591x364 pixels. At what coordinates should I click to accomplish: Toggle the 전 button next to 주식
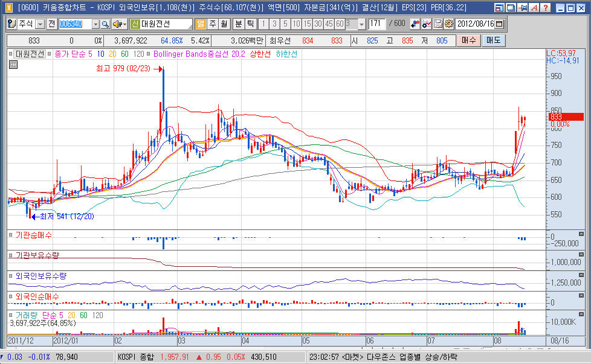[51, 24]
